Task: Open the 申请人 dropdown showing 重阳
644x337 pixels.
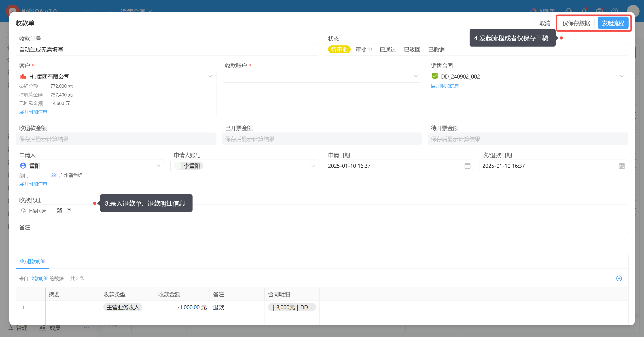Action: (91, 166)
